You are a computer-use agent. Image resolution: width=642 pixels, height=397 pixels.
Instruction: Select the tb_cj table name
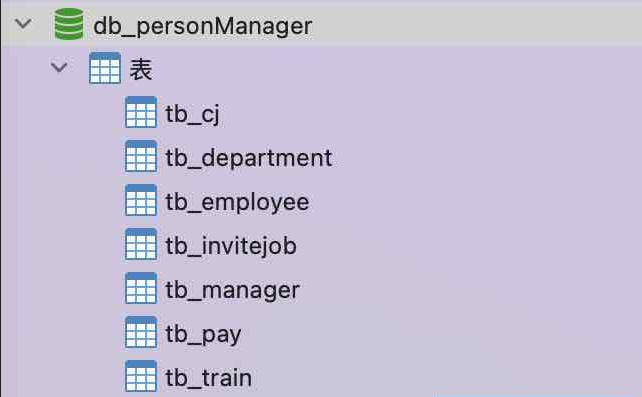pyautogui.click(x=192, y=114)
